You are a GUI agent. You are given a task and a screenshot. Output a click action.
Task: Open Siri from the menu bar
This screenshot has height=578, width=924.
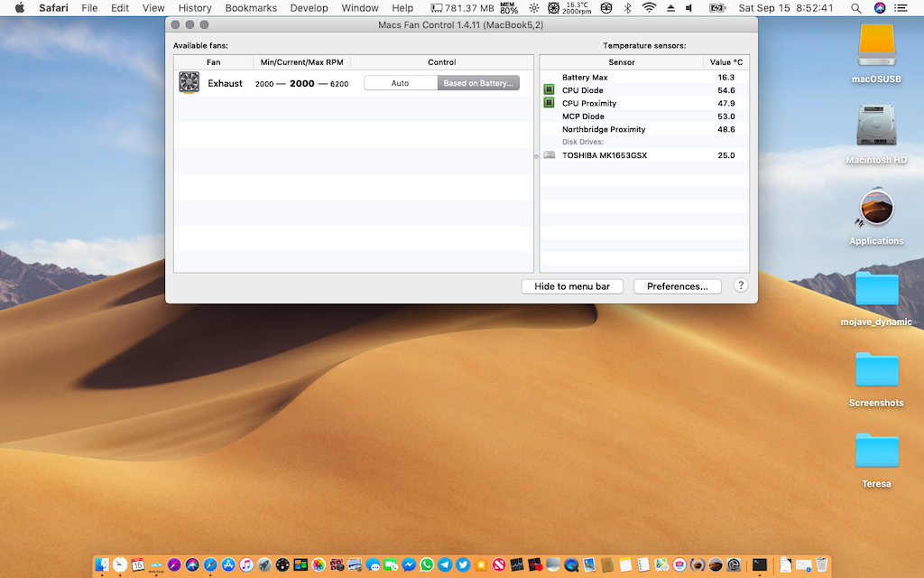coord(879,7)
